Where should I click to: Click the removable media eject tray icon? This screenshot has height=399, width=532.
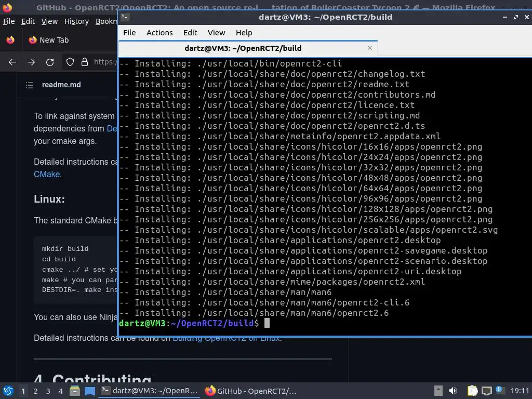438,391
